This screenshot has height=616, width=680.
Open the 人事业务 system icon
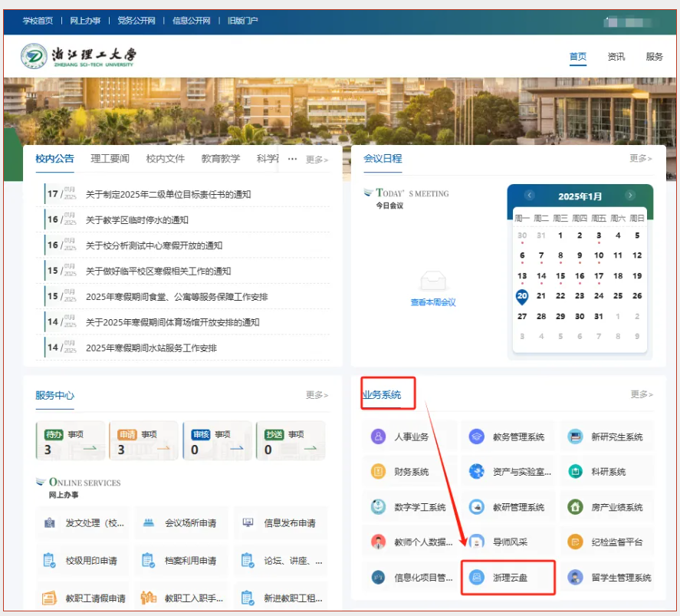(x=378, y=436)
